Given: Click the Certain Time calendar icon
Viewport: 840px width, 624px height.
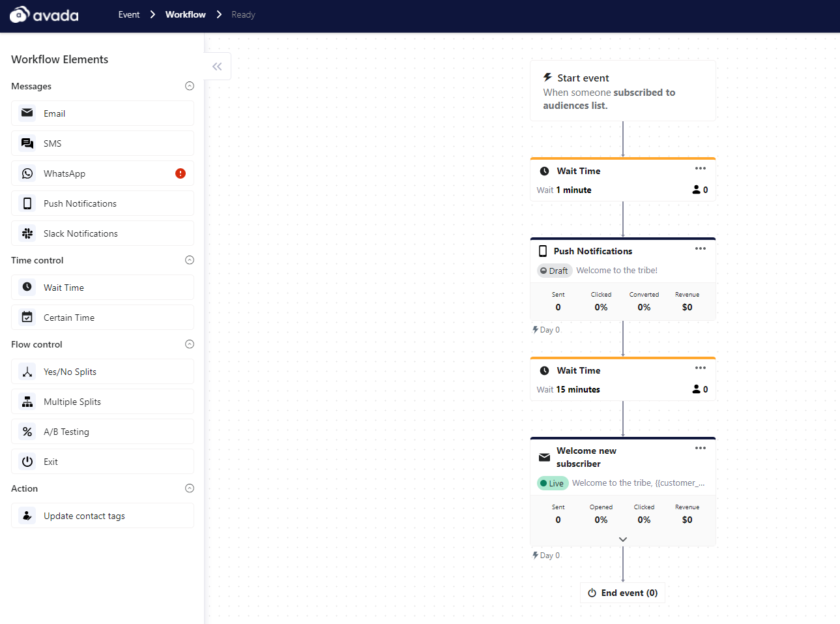Looking at the screenshot, I should (x=27, y=318).
